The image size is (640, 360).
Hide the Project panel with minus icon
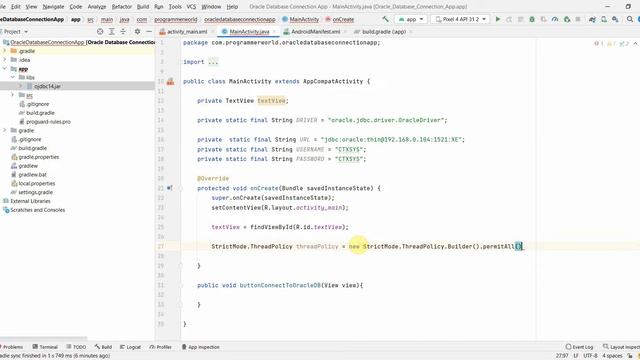click(149, 31)
